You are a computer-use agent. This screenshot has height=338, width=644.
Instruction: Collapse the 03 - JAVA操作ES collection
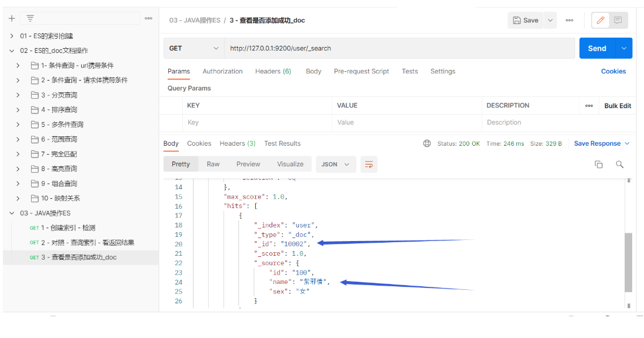click(12, 213)
